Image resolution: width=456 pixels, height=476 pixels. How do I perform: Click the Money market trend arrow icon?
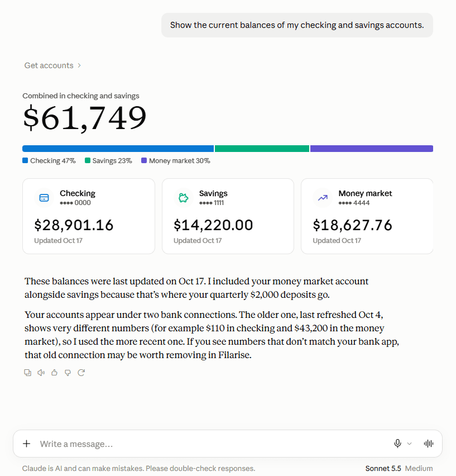323,198
